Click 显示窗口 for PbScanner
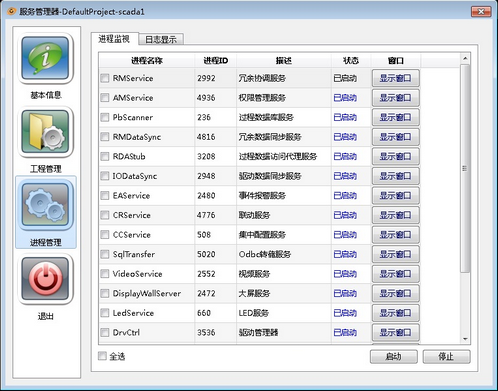Viewport: 498px width, 391px height. pos(395,117)
